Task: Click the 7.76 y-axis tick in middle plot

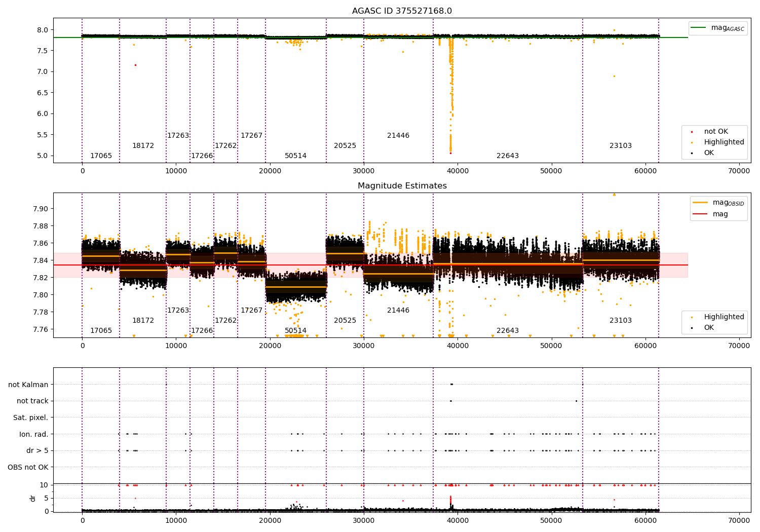Action: (x=41, y=329)
